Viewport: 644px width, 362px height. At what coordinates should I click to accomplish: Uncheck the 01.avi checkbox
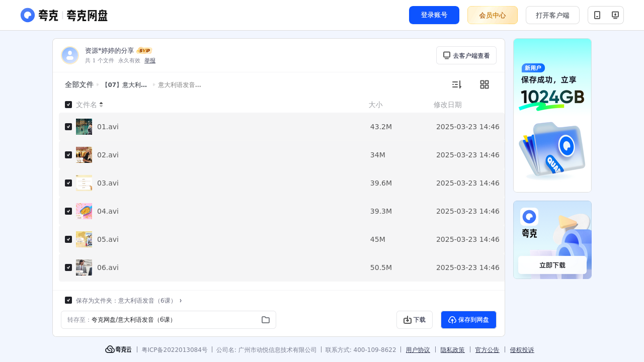(68, 127)
